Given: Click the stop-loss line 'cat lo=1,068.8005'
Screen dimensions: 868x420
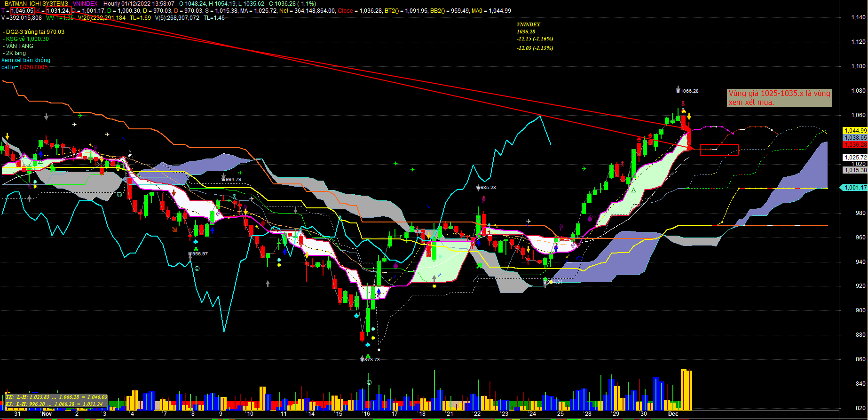Looking at the screenshot, I should coord(25,67).
